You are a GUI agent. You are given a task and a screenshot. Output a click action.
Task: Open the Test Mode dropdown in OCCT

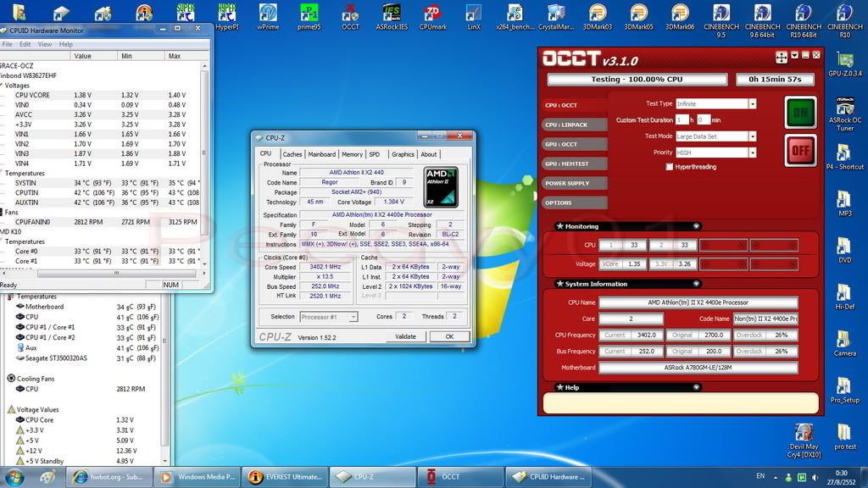(753, 136)
